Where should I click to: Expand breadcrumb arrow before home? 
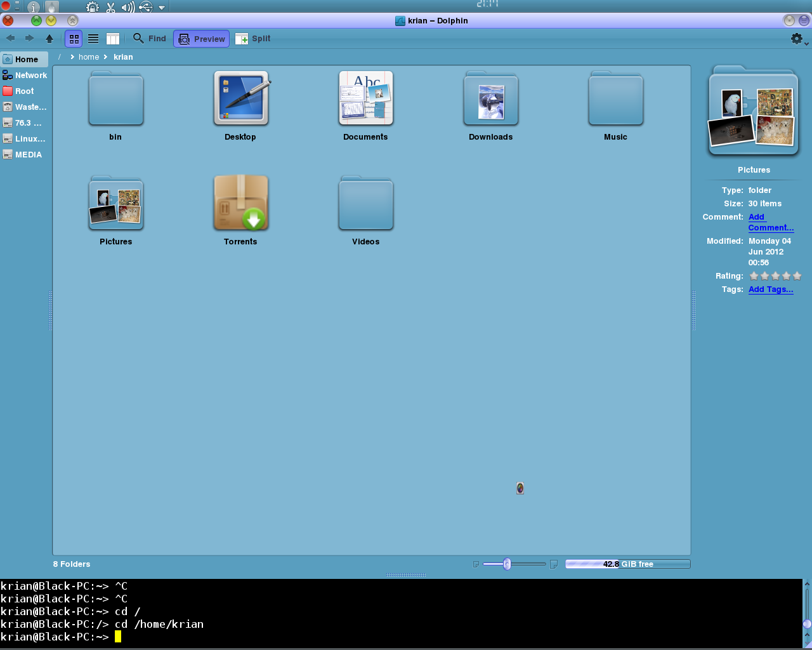click(x=72, y=56)
